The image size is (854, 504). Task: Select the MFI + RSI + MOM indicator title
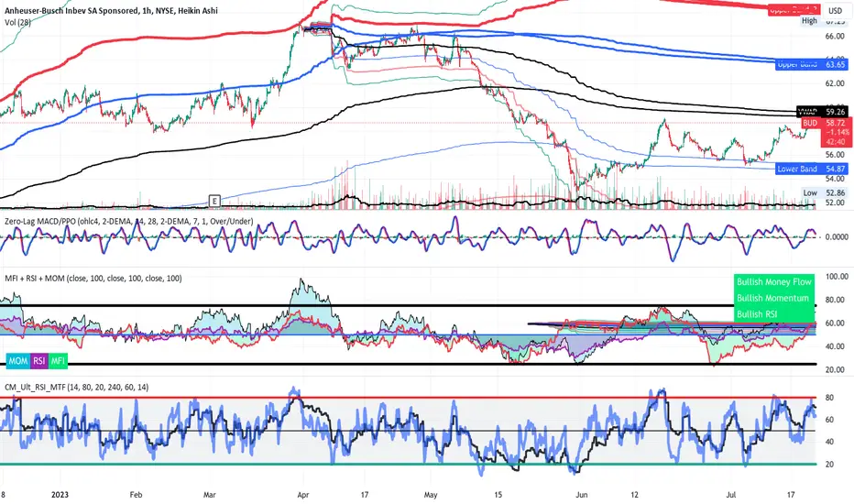pos(93,278)
